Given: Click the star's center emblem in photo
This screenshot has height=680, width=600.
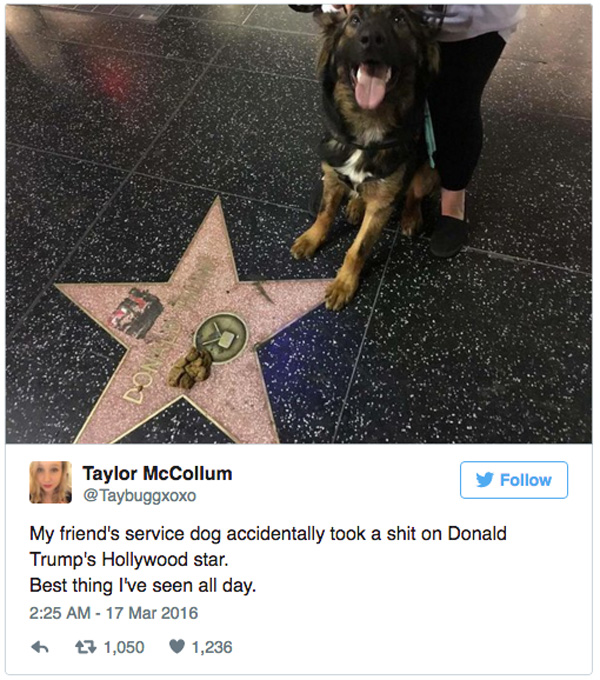Looking at the screenshot, I should click(x=221, y=337).
